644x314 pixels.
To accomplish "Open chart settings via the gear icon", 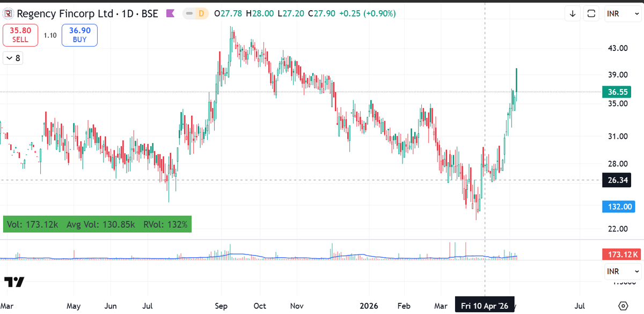I will click(623, 306).
